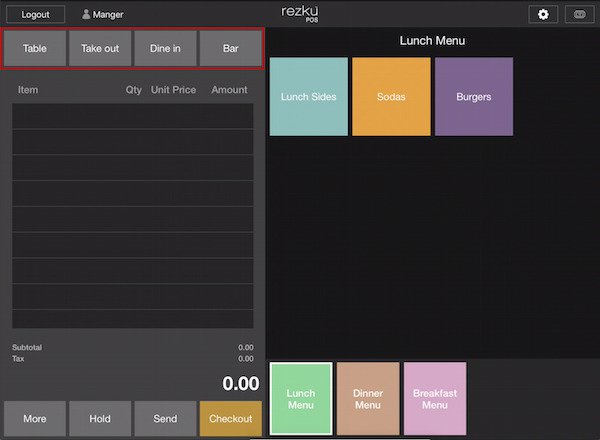The image size is (600, 440).
Task: Put the order on Hold
Action: coord(100,419)
